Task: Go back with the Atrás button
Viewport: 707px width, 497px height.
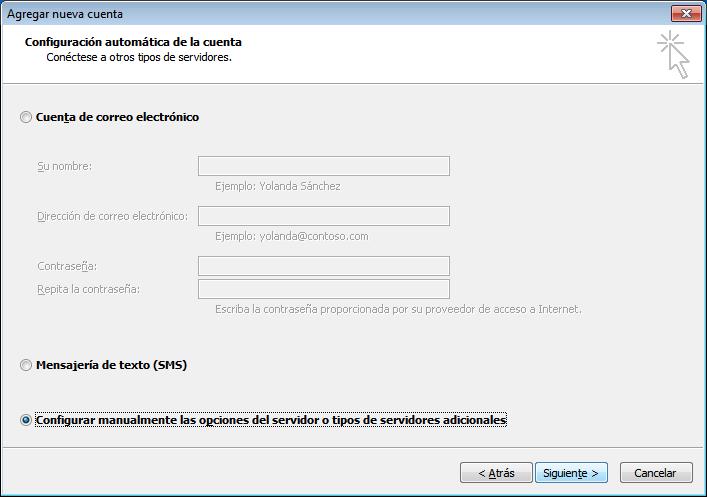Action: [496, 473]
